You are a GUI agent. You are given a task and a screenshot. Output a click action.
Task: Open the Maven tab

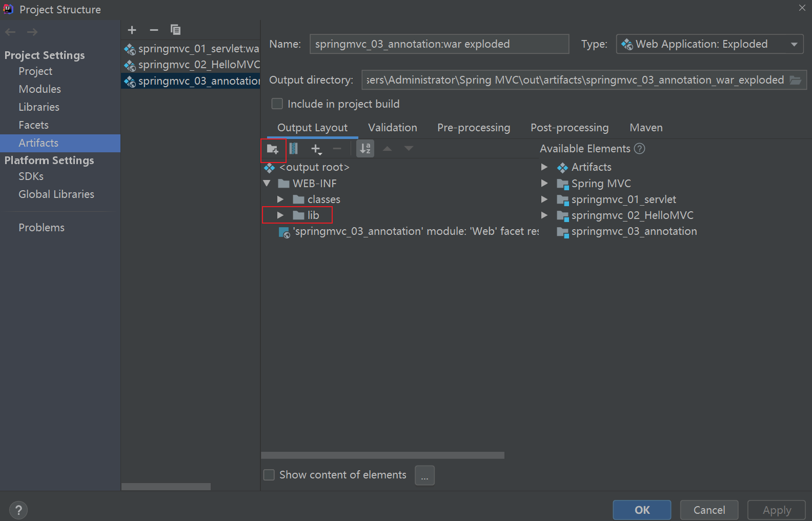[646, 128]
